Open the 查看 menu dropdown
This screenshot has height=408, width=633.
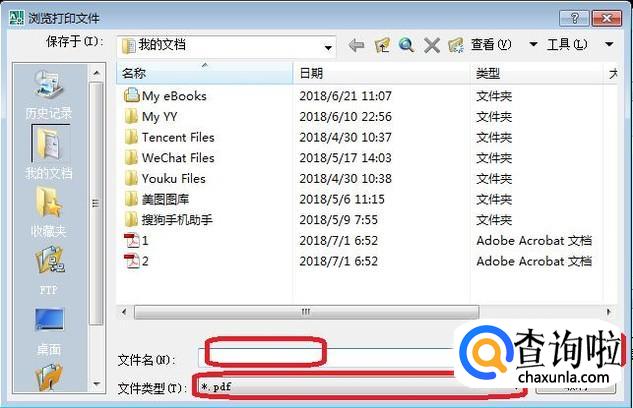(504, 44)
